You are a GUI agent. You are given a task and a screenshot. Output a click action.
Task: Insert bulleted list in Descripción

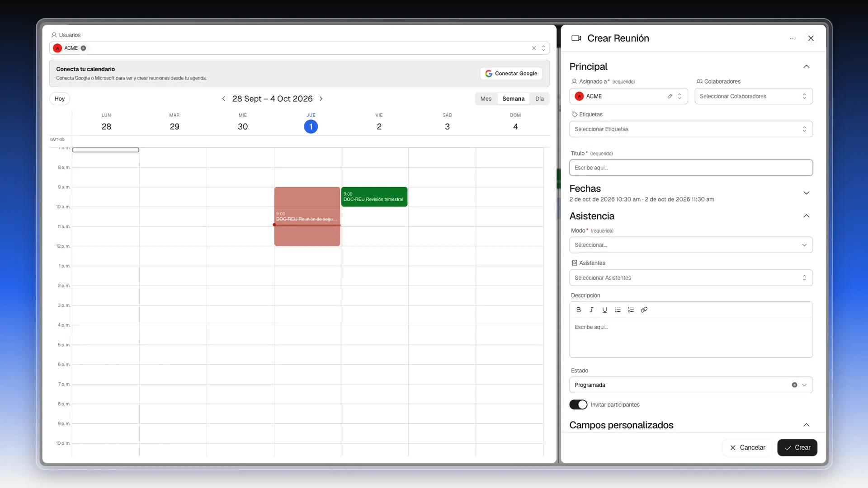click(x=618, y=310)
